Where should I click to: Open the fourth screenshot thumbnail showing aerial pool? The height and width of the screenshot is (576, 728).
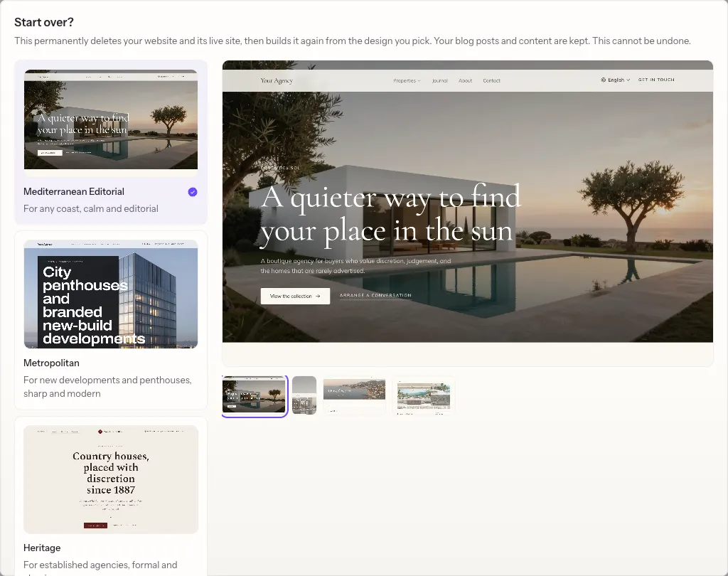(424, 395)
